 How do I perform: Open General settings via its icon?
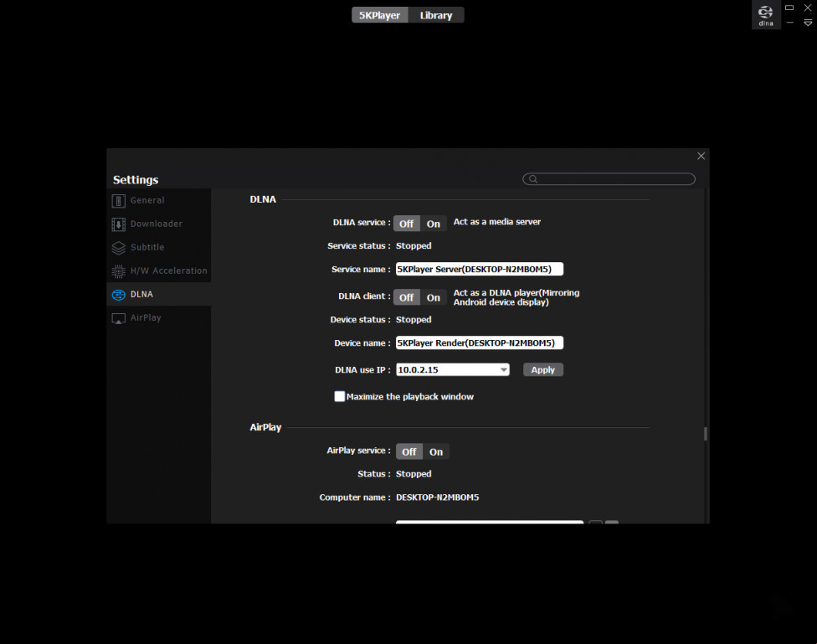click(x=118, y=201)
